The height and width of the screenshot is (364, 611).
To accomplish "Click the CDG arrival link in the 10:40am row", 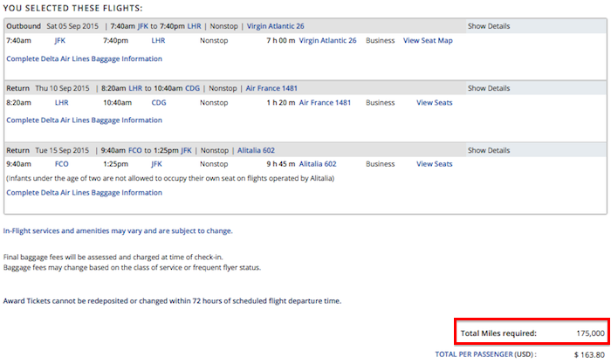I will pyautogui.click(x=159, y=102).
